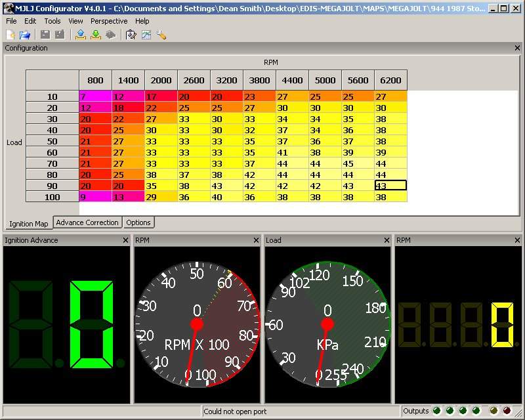Open the Perspective menu

[x=108, y=21]
